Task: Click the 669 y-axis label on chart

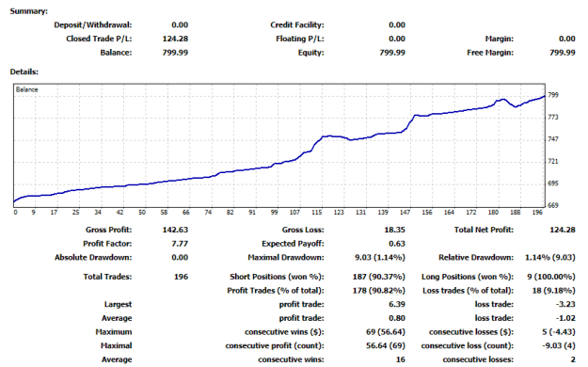Action: click(x=553, y=206)
